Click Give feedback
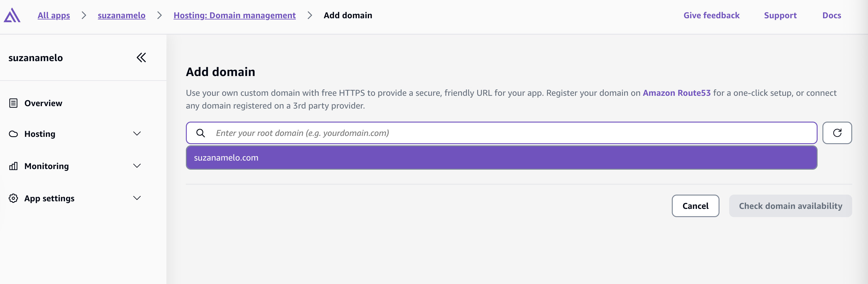This screenshot has width=868, height=284. 711,15
